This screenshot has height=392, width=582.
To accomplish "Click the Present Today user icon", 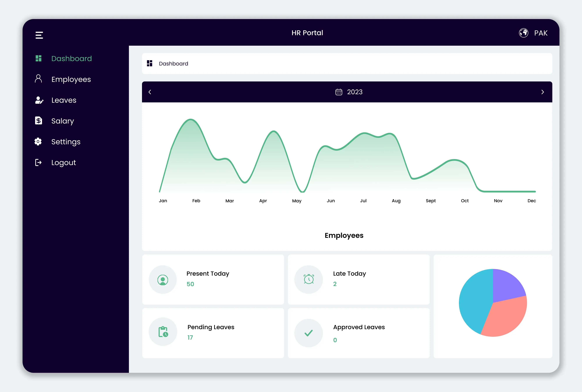I will pyautogui.click(x=163, y=280).
